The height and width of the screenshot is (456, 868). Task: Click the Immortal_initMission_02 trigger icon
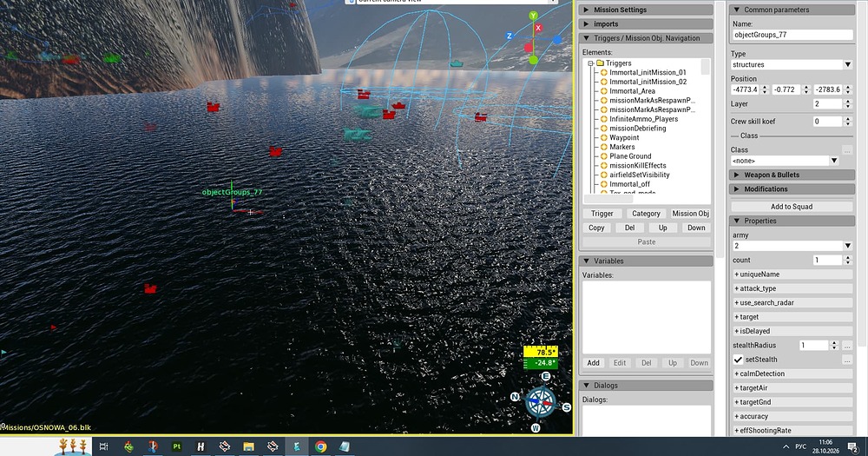tap(604, 82)
